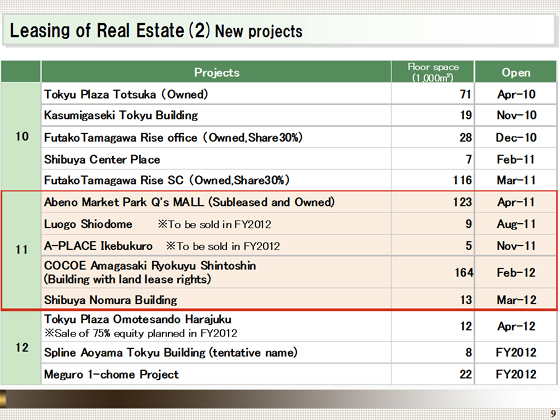Click the 'Feb-11' open date
Image resolution: width=560 pixels, height=420 pixels.
(x=516, y=159)
